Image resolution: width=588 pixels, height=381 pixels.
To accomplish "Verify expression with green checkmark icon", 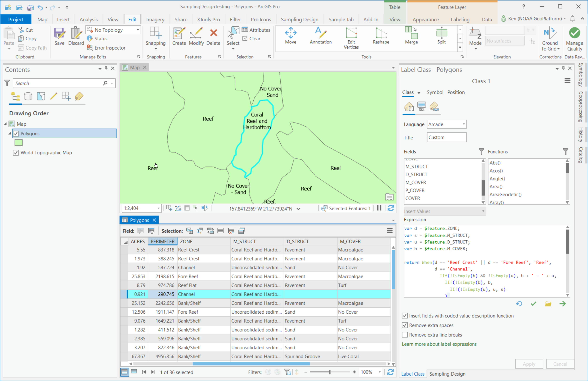I will point(533,304).
